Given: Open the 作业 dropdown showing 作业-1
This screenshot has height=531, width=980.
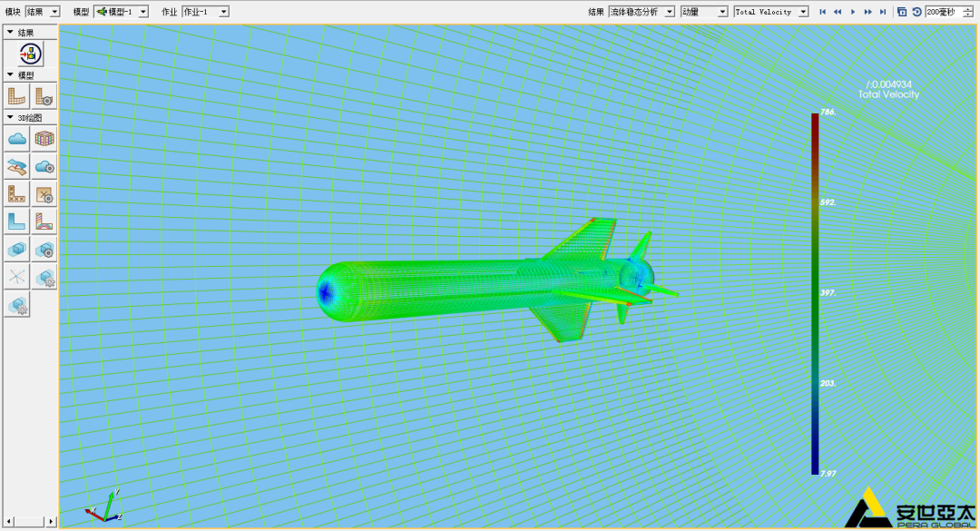Looking at the screenshot, I should click(205, 12).
